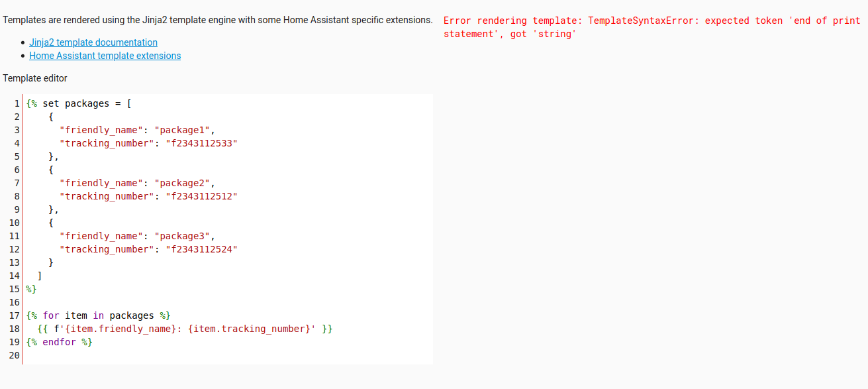Image resolution: width=868 pixels, height=389 pixels.
Task: Open the Jinja2 template documentation link
Action: pyautogui.click(x=93, y=42)
